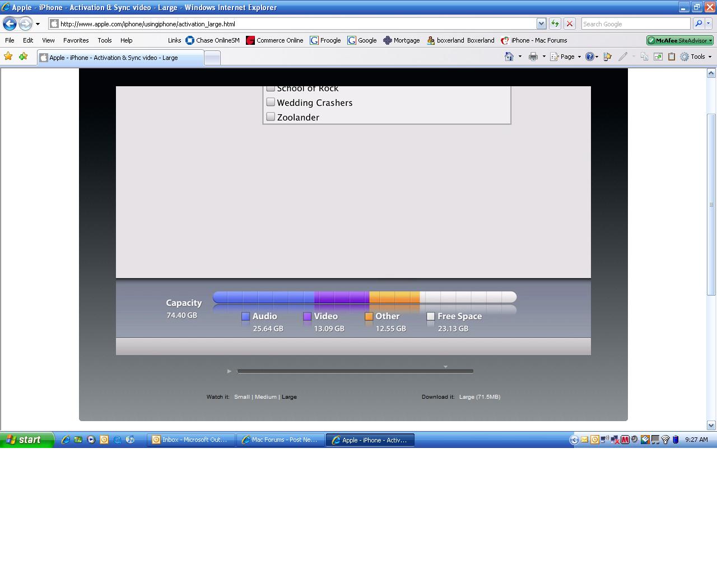The image size is (717, 588).
Task: Open Mortgage favorites link
Action: [401, 40]
